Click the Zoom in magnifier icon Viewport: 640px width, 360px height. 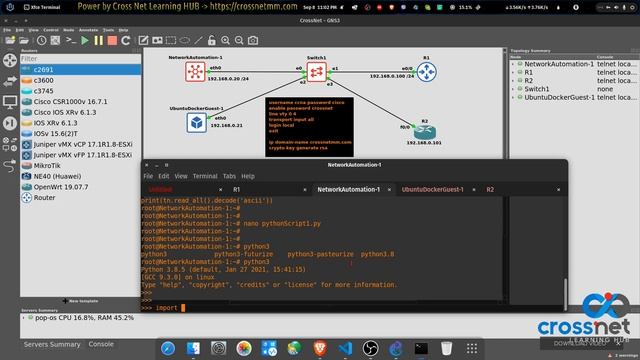click(x=225, y=40)
